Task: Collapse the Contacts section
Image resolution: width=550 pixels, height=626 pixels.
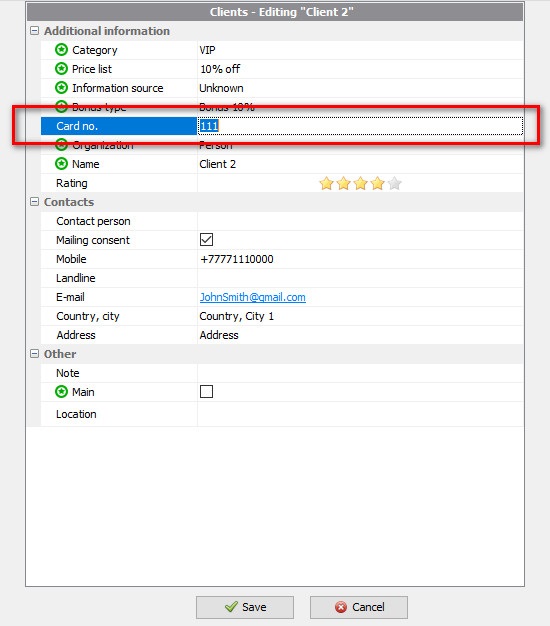Action: 35,202
